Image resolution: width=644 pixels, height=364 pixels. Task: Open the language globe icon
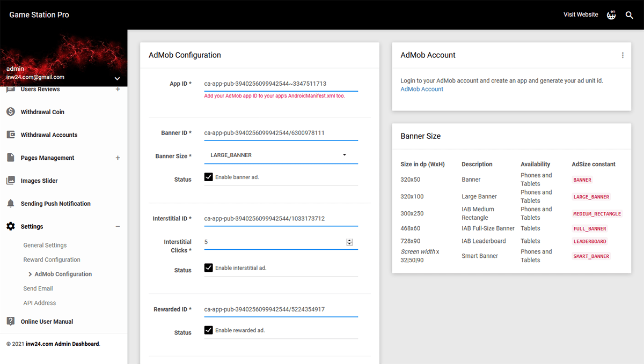[x=611, y=15]
